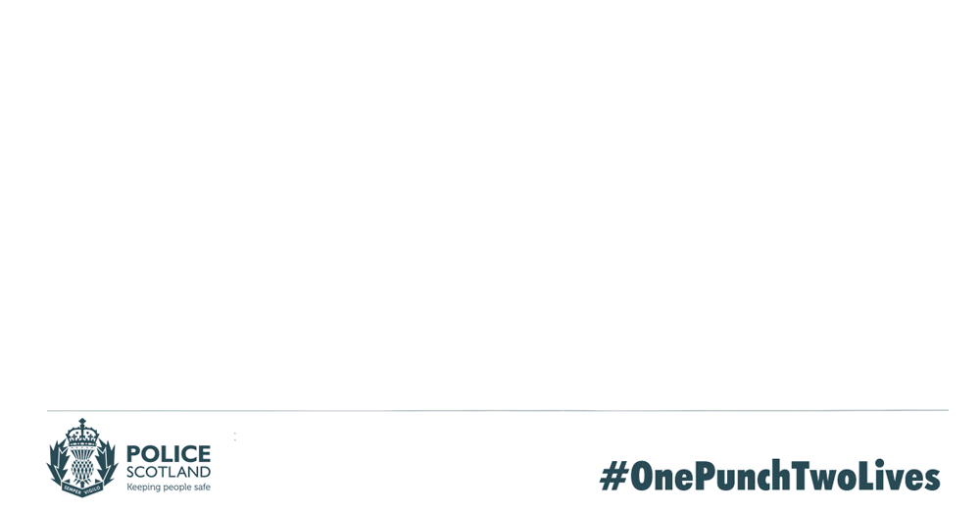Click the cross at the crown's top
This screenshot has height=513, width=980.
coord(82,423)
